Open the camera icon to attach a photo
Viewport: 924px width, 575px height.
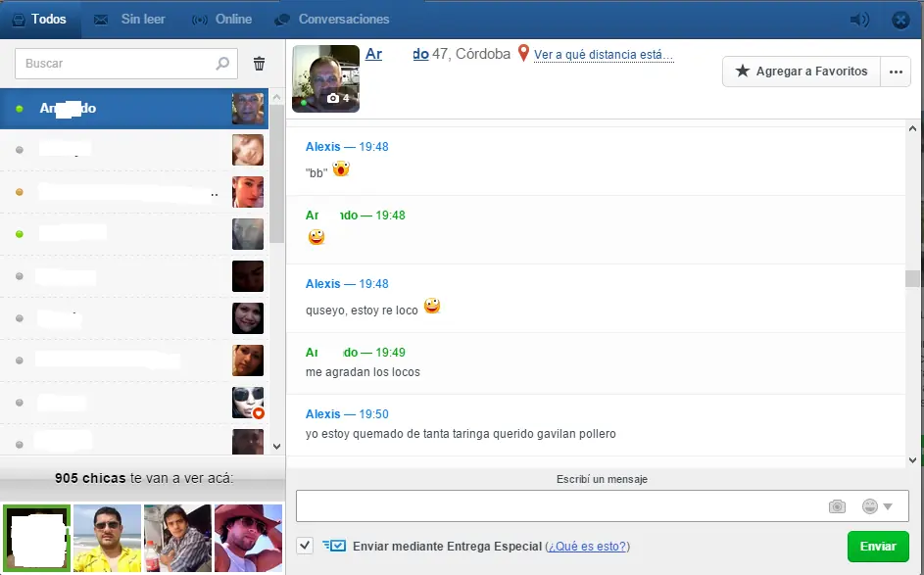point(837,505)
